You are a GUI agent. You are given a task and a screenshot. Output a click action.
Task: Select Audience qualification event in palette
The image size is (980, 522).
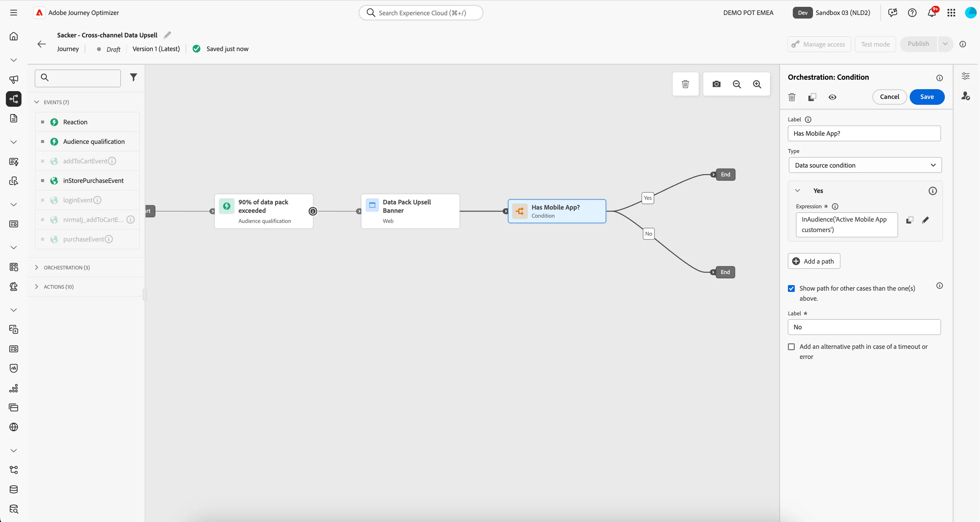88,142
